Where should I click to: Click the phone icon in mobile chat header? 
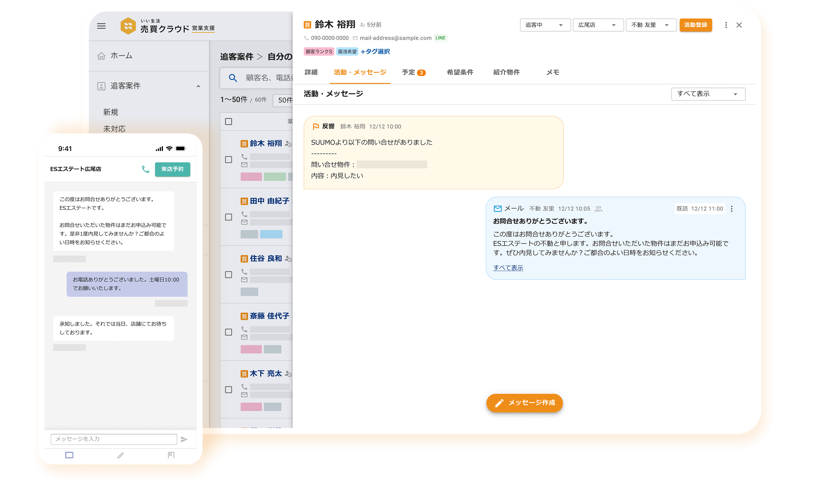pos(145,169)
